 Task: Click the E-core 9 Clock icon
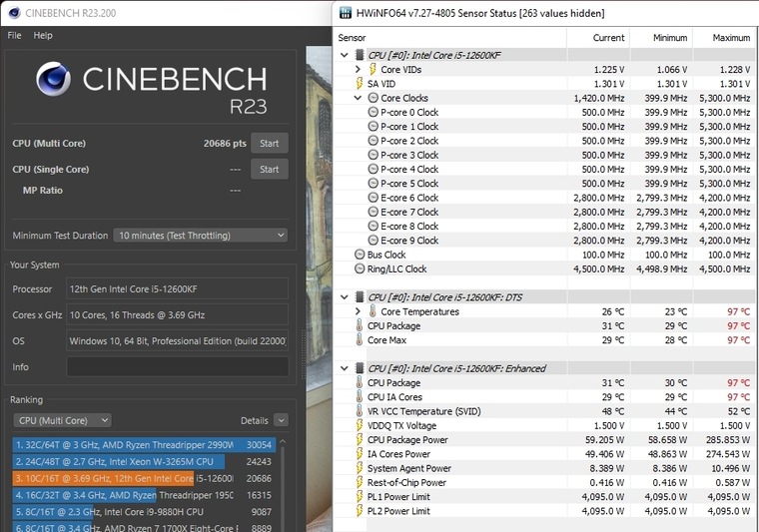[x=374, y=241]
